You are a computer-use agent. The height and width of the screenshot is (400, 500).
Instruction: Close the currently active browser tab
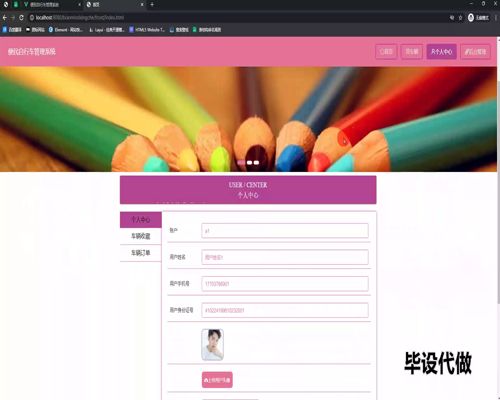click(x=142, y=5)
